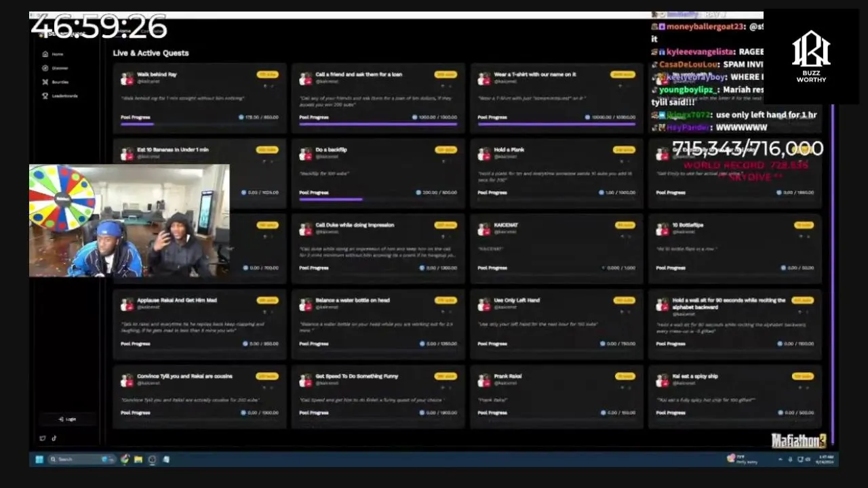
Task: Open the 'Walk behind Ray' quest title
Action: 157,75
